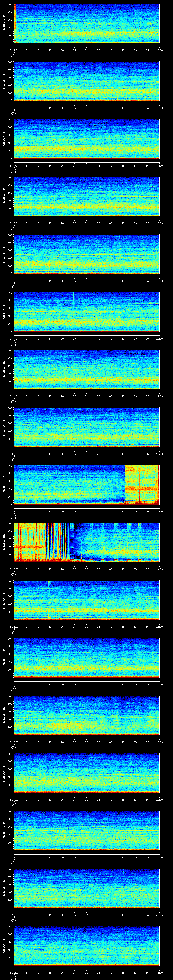Choose the spectrogram panel starting at 15:18:00
The height and width of the screenshot is (980, 173).
[86, 254]
